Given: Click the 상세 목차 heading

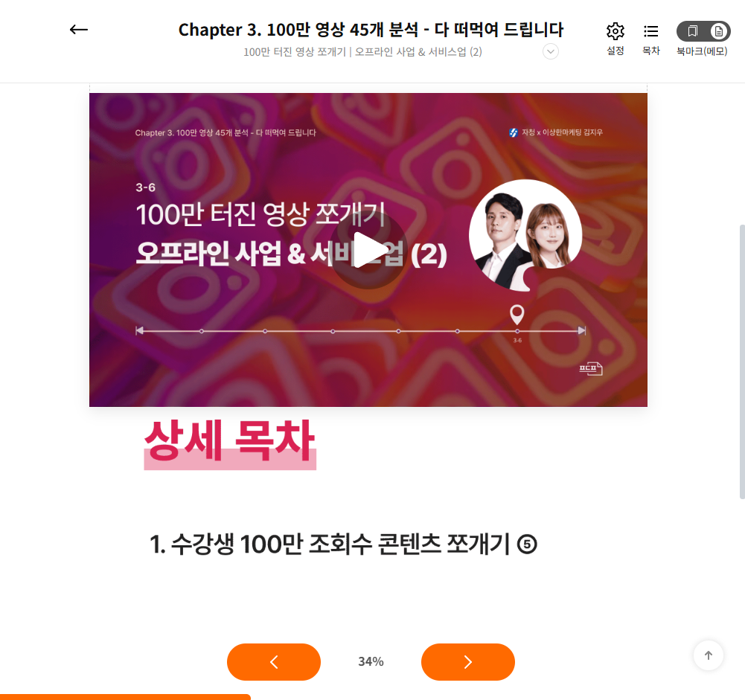Looking at the screenshot, I should coord(230,443).
